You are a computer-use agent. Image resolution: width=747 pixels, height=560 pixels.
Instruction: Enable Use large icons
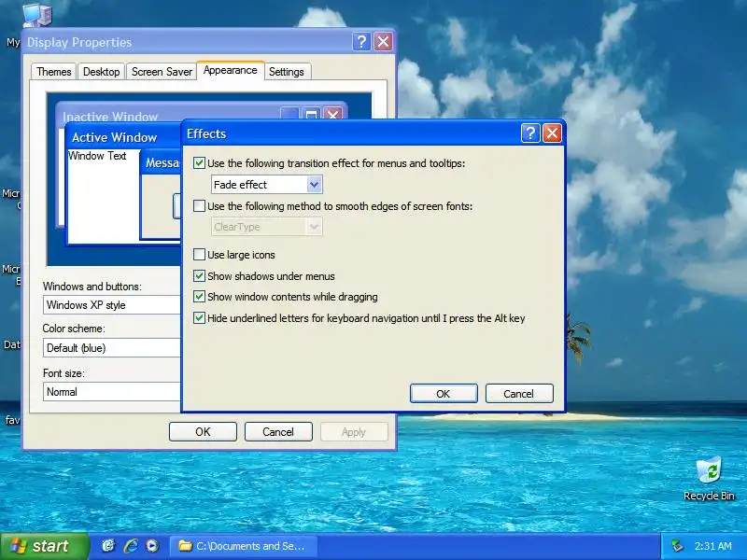coord(199,254)
